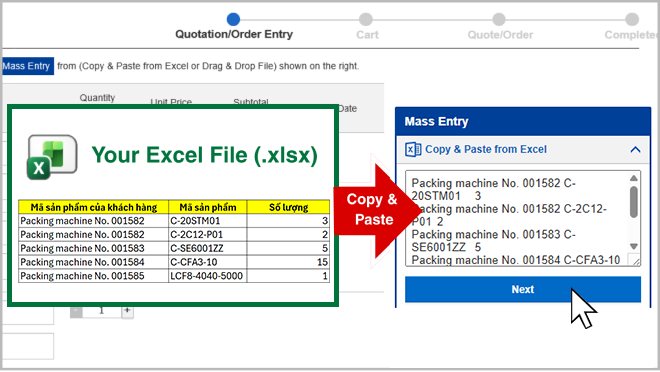Click the blue Next button
Image resolution: width=660 pixels, height=372 pixels.
[x=523, y=290]
